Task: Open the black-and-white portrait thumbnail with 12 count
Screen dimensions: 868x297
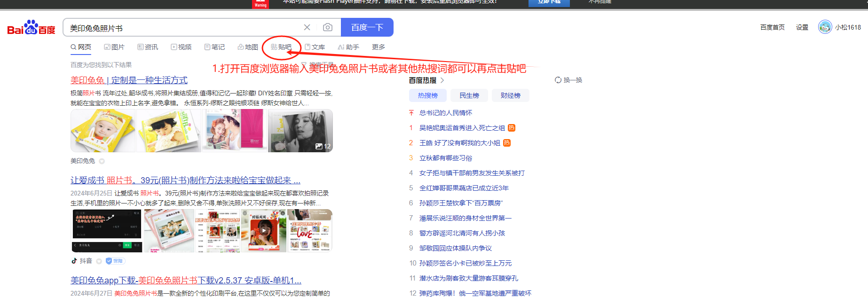Action: click(x=300, y=131)
